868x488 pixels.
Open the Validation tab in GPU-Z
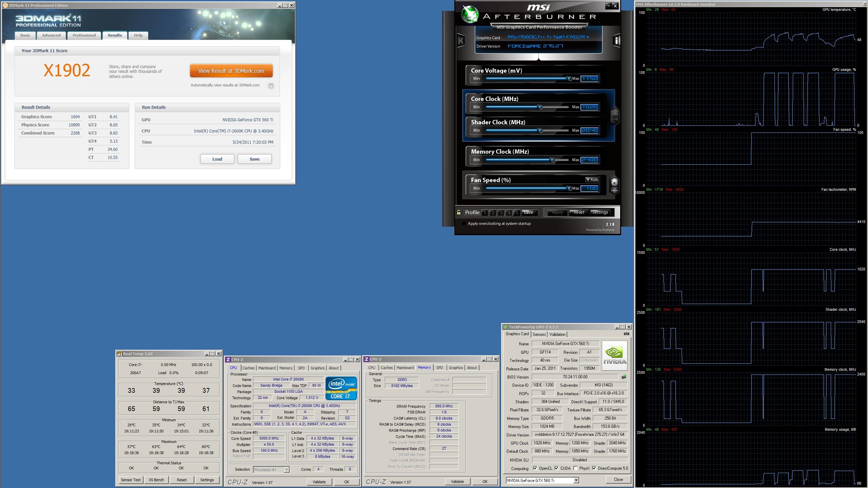pyautogui.click(x=557, y=334)
